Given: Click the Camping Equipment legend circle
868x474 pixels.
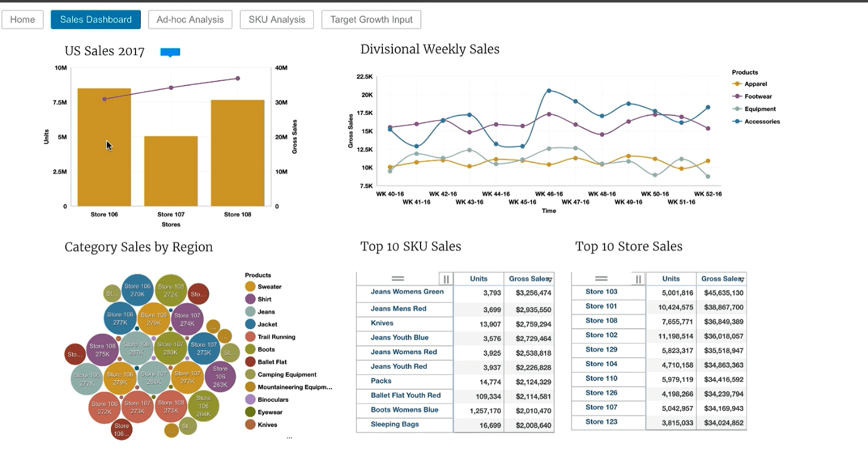Looking at the screenshot, I should [x=250, y=374].
